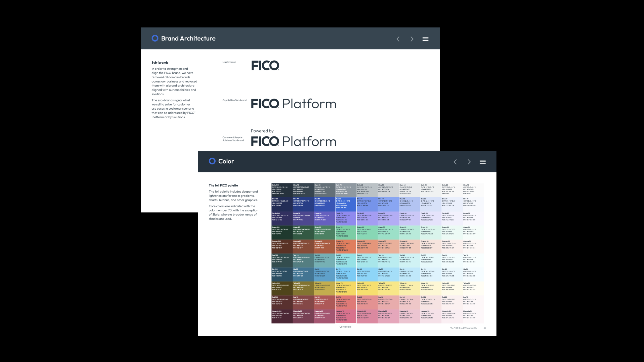
Task: Click FICO Platform capabilities sub-brand logo
Action: 294,104
